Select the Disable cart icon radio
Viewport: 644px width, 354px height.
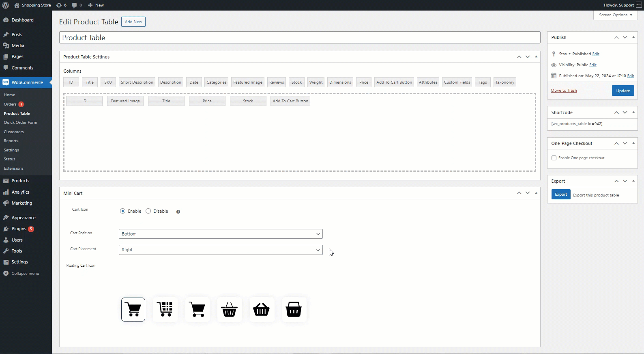coord(148,211)
